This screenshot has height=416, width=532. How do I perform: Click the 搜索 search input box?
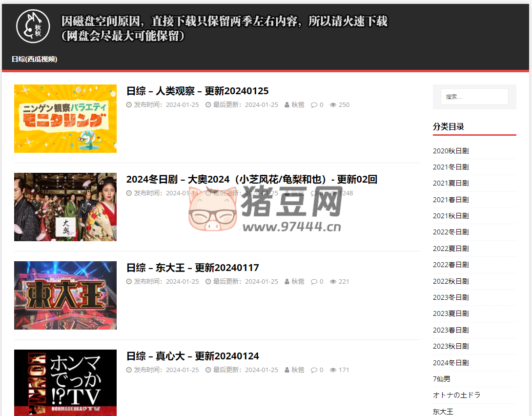(474, 97)
